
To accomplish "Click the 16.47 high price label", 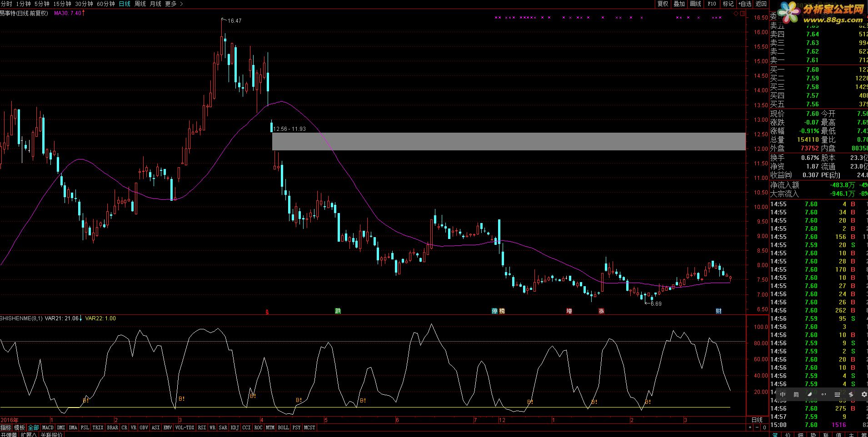I will [234, 20].
